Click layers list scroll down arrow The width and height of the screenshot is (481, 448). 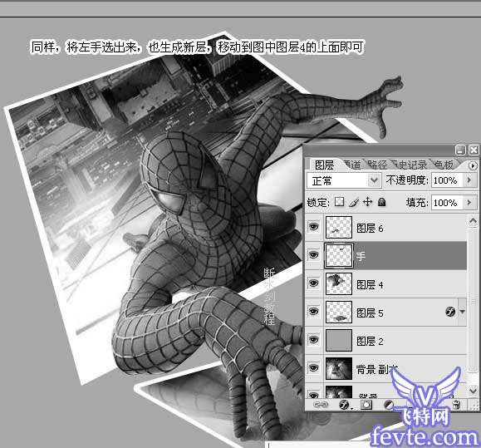tap(473, 391)
